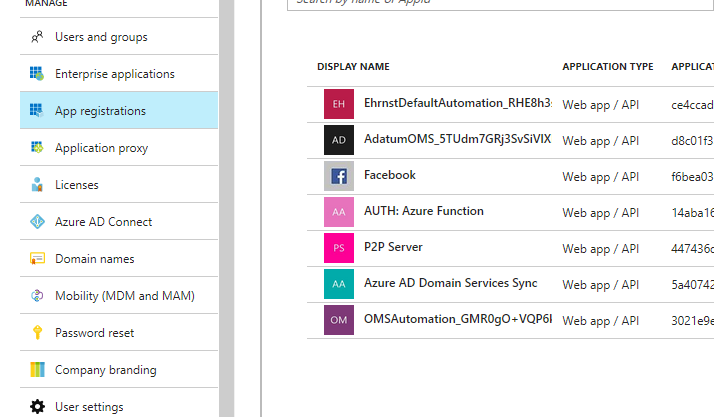Click the User settings gear icon
The image size is (714, 417).
point(37,407)
